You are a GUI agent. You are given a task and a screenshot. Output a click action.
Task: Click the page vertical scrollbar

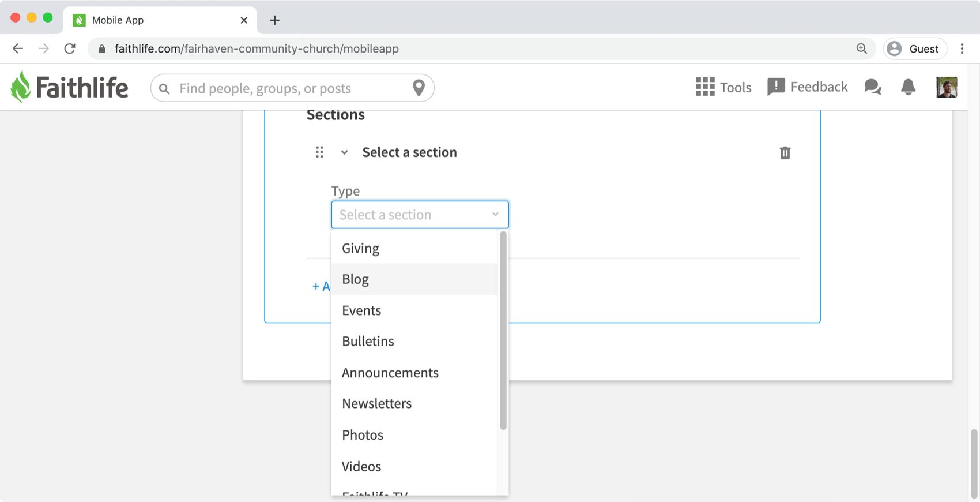coord(974,463)
